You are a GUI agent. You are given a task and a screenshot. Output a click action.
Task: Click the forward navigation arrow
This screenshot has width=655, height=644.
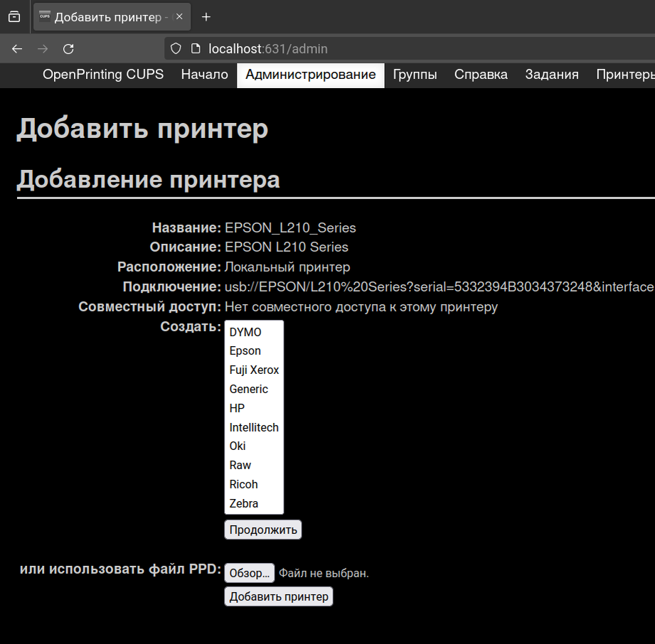43,49
